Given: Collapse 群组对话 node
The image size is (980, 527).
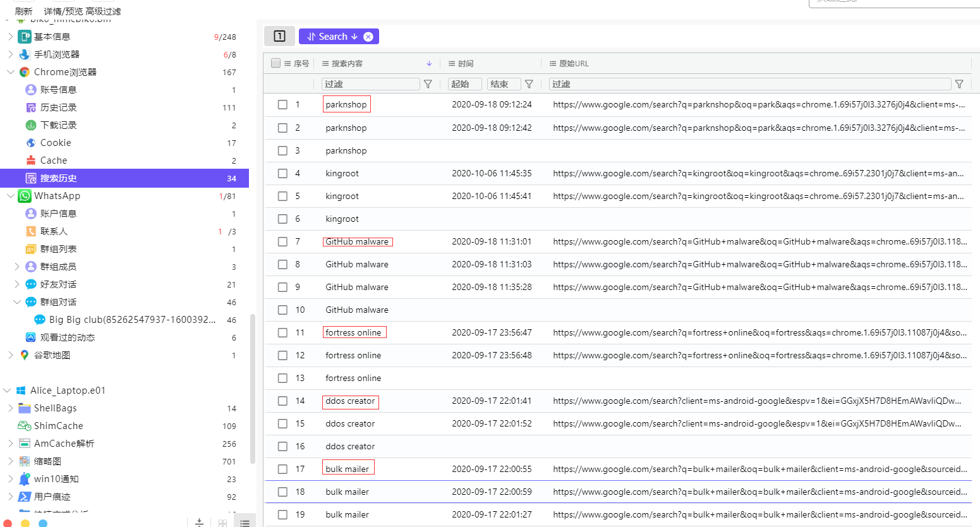Looking at the screenshot, I should click(17, 302).
